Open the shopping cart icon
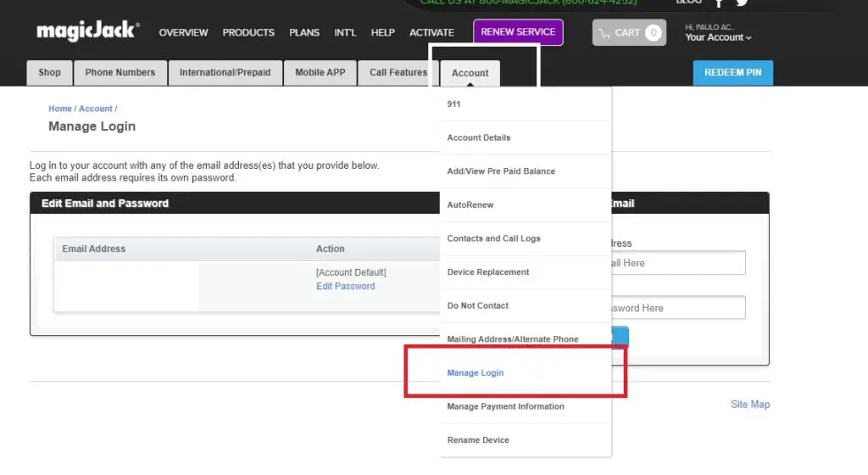 628,33
